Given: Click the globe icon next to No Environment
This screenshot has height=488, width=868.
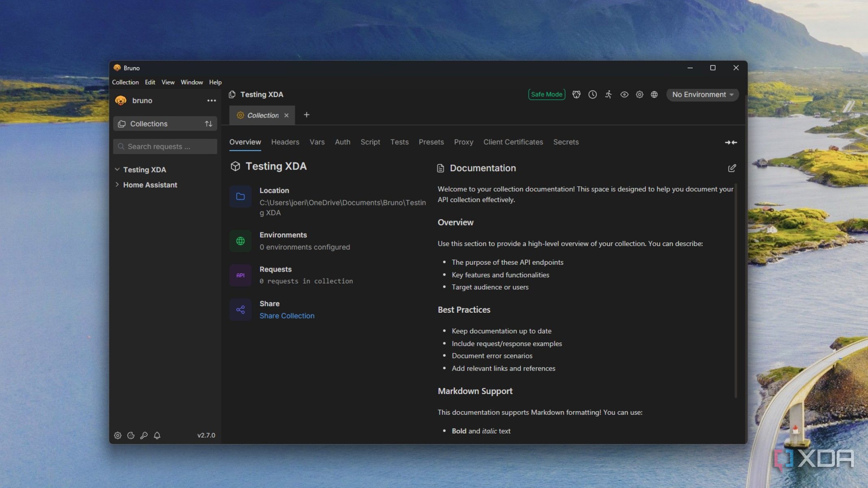Looking at the screenshot, I should (x=654, y=94).
